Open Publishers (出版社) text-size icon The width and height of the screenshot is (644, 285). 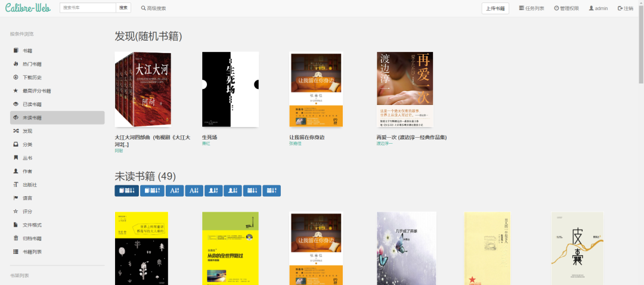(16, 185)
